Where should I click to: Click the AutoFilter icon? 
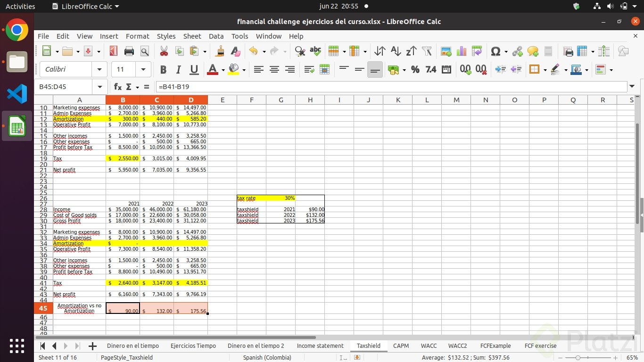[427, 51]
